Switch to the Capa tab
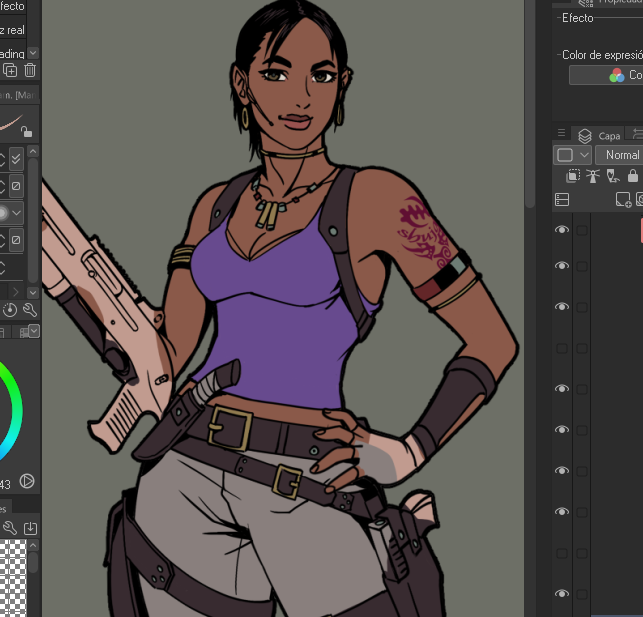 (600, 136)
